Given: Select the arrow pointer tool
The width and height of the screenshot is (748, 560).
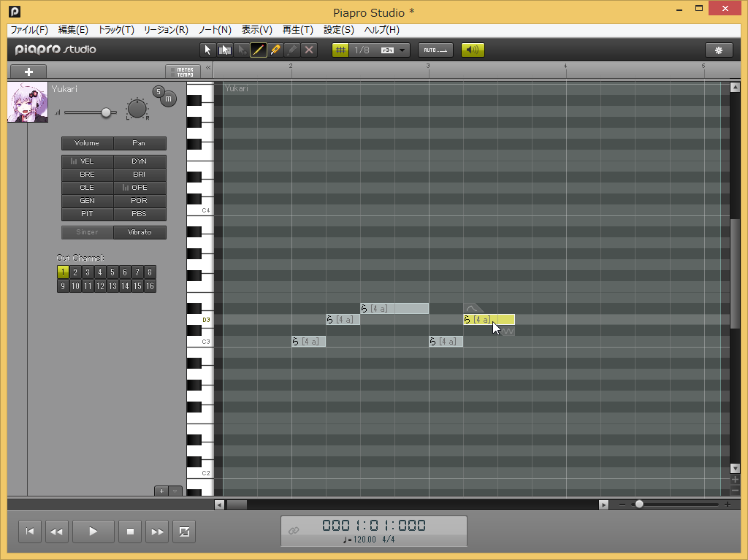Looking at the screenshot, I should click(x=207, y=50).
